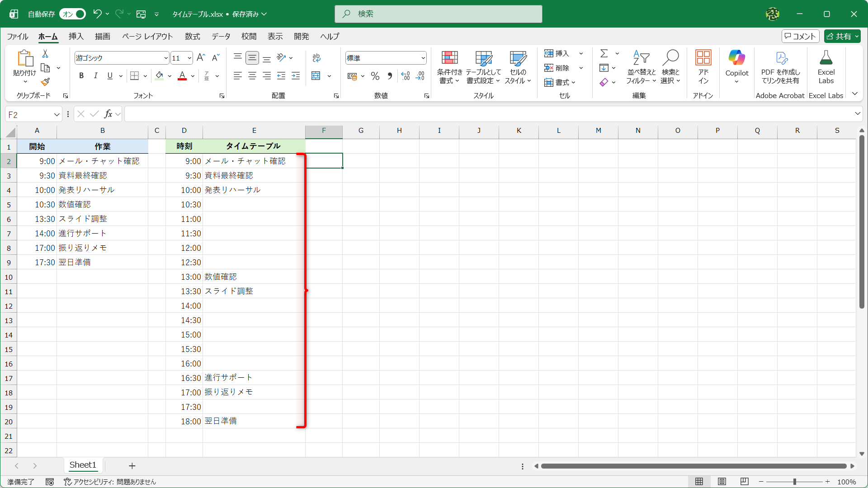The image size is (868, 488).
Task: Add a new sheet with the plus button
Action: pos(132,465)
